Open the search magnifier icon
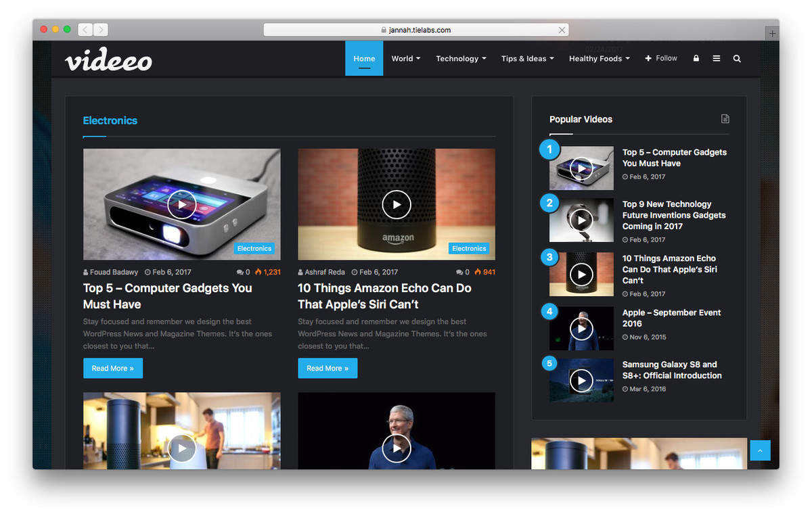The height and width of the screenshot is (516, 812). click(x=737, y=58)
